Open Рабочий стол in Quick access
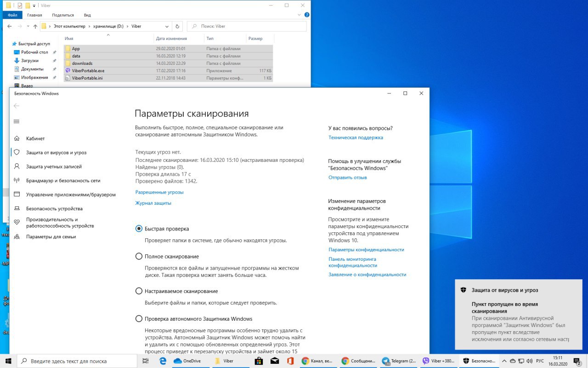 (x=34, y=52)
